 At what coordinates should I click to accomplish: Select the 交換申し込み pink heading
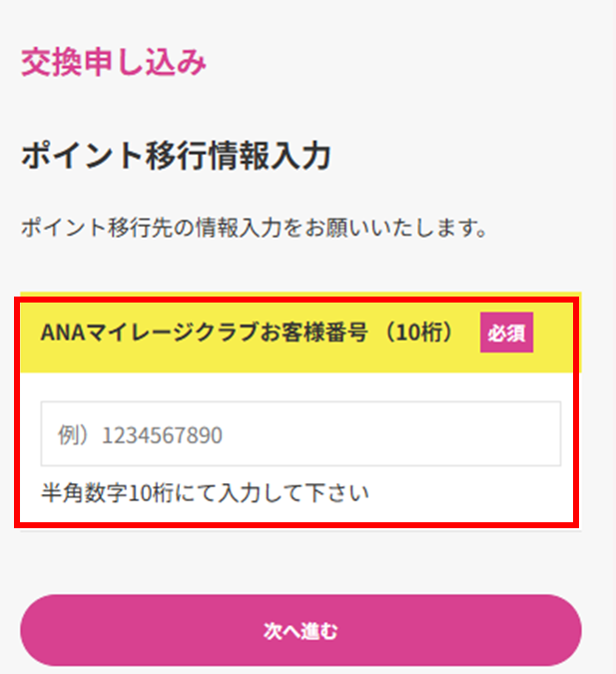click(x=113, y=63)
